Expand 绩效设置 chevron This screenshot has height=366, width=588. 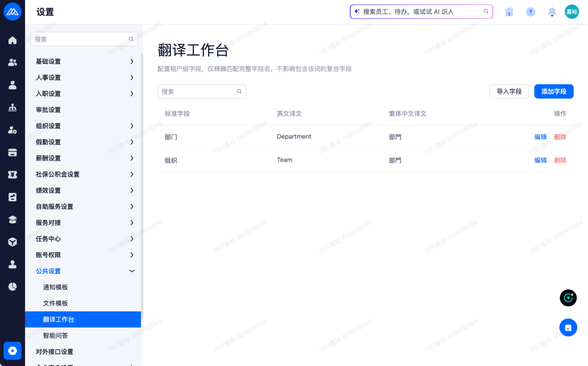pyautogui.click(x=132, y=190)
